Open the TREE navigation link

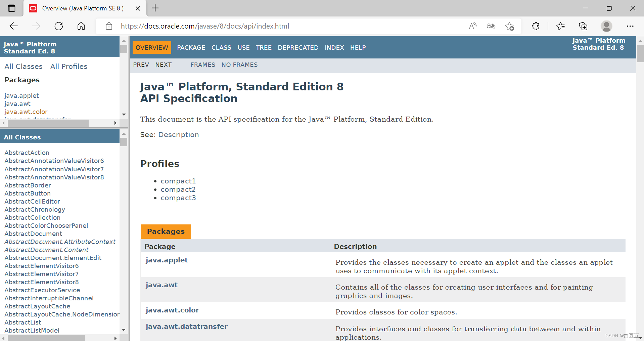point(264,48)
